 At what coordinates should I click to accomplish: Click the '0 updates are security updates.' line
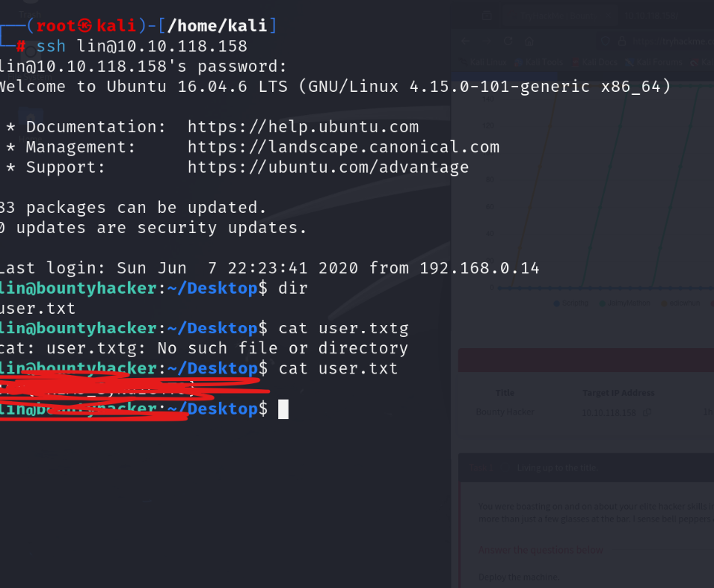153,228
